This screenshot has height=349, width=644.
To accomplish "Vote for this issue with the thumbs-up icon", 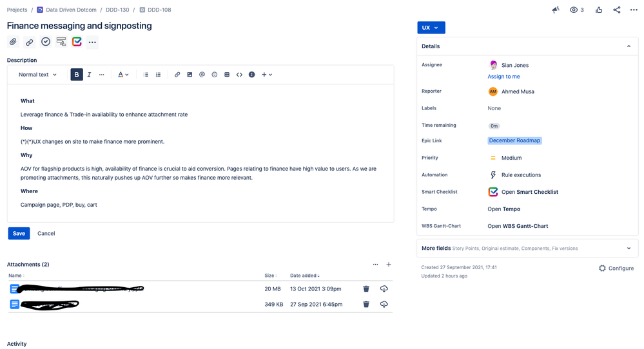I will [x=599, y=10].
